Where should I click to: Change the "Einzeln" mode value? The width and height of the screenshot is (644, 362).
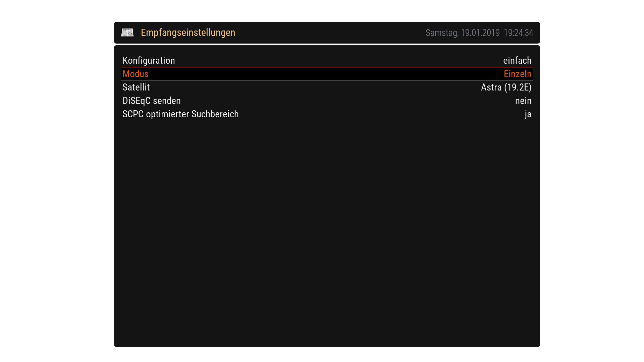[x=517, y=74]
